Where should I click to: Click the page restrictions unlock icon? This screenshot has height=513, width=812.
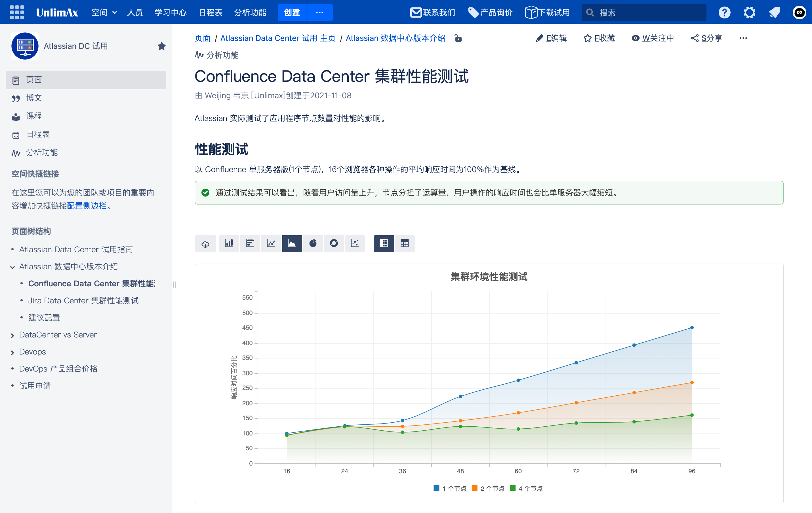point(458,38)
